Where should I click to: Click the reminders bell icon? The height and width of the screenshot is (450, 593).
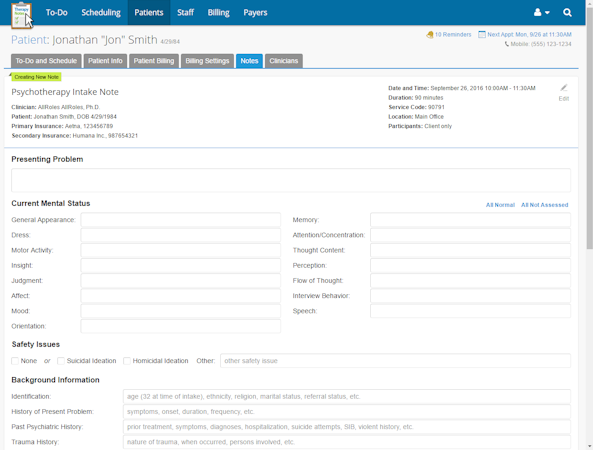(430, 35)
